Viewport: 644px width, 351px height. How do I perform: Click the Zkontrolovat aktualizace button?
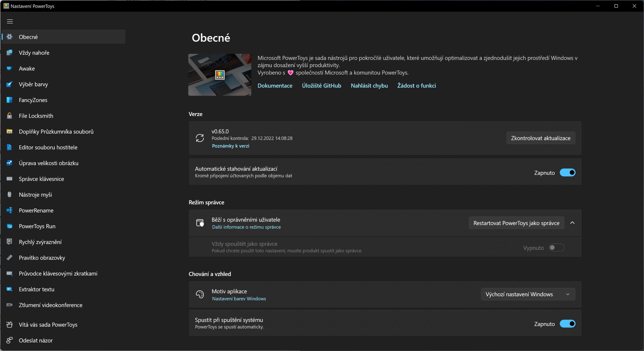coord(541,138)
